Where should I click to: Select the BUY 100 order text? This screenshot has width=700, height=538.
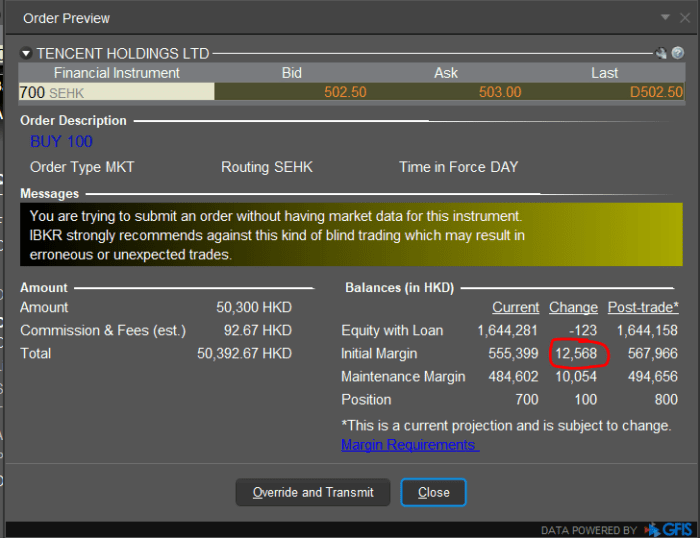(61, 142)
